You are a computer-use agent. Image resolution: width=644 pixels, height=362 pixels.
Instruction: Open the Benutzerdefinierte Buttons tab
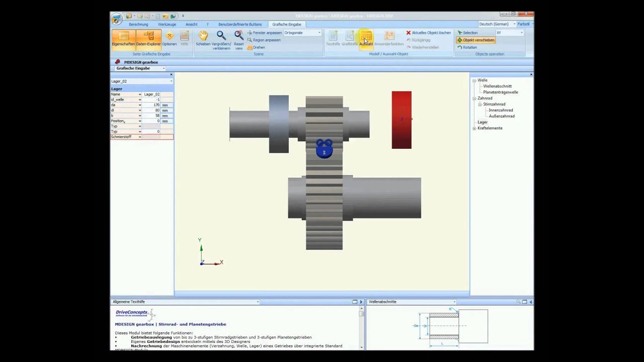(x=240, y=24)
